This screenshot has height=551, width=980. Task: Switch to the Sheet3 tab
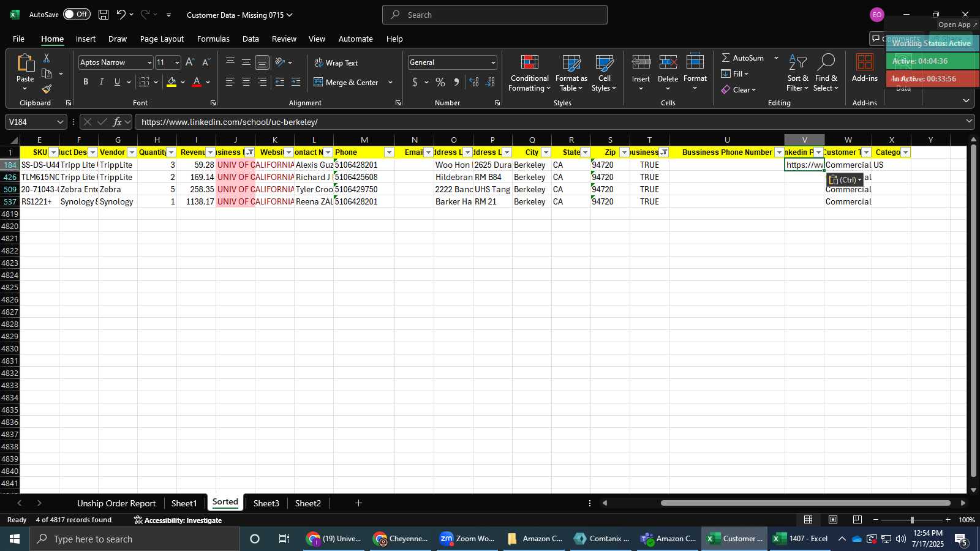(266, 503)
